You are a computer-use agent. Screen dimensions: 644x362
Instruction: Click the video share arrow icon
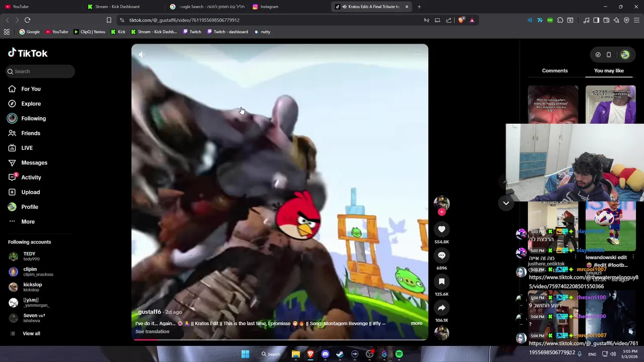pyautogui.click(x=441, y=308)
